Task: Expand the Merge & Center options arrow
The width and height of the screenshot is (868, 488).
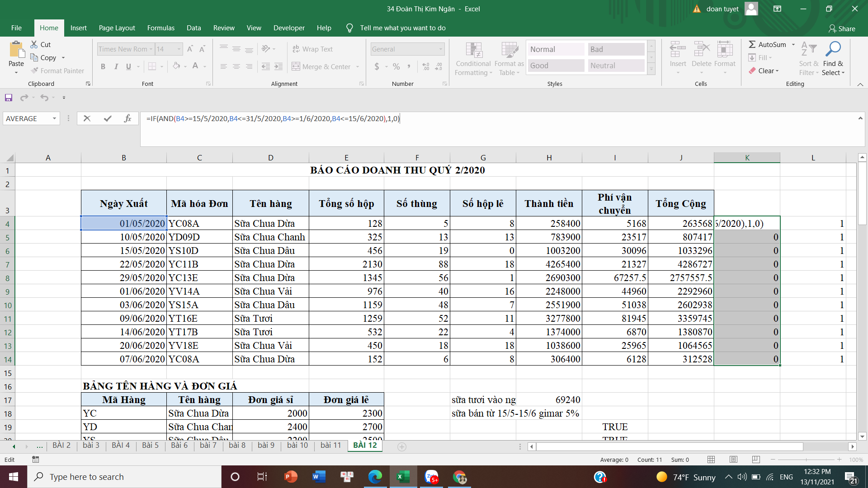Action: click(x=358, y=66)
